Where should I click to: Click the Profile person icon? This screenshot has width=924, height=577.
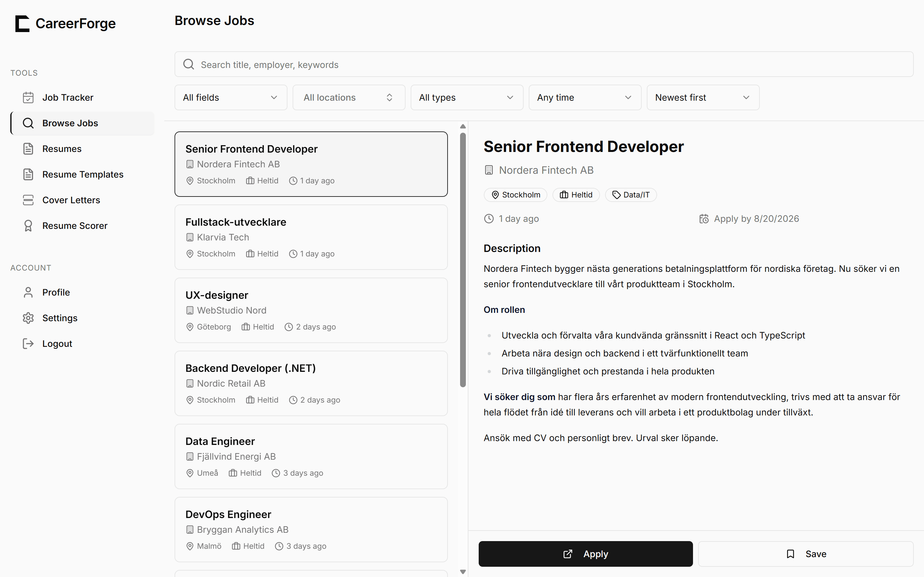point(28,292)
